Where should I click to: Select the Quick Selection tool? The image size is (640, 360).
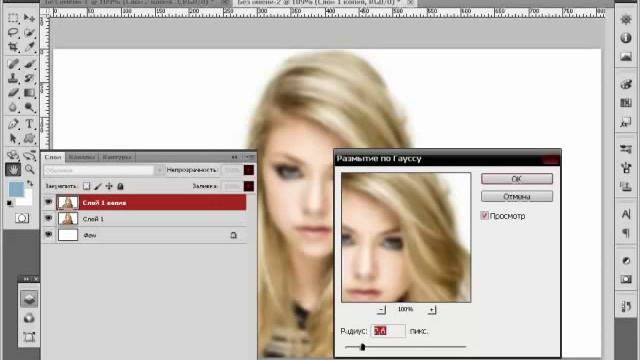click(x=29, y=32)
